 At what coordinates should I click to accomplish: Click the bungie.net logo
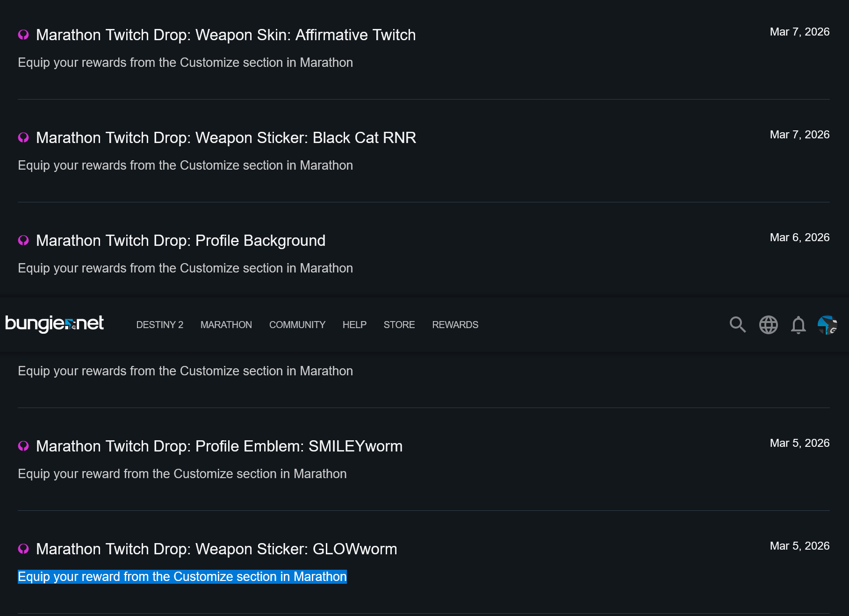[x=54, y=323]
